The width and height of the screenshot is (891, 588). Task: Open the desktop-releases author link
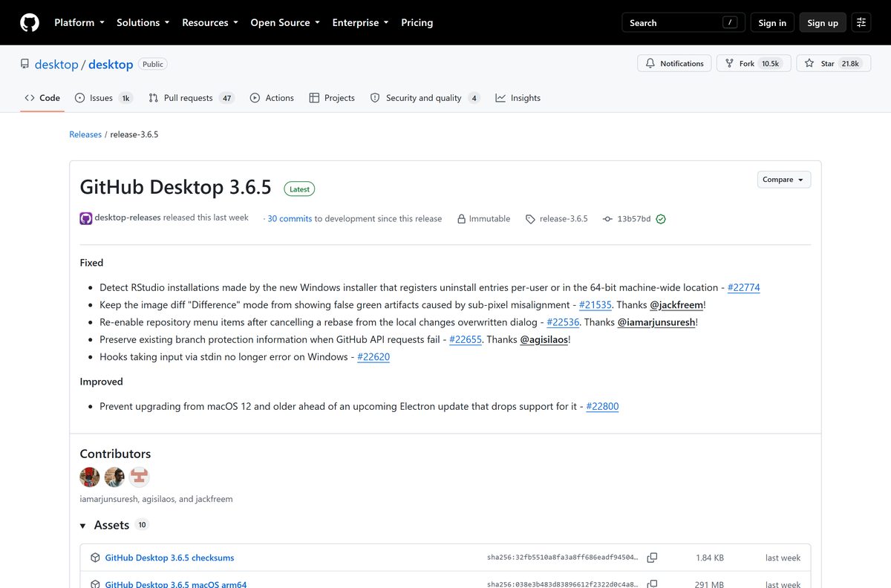click(128, 218)
